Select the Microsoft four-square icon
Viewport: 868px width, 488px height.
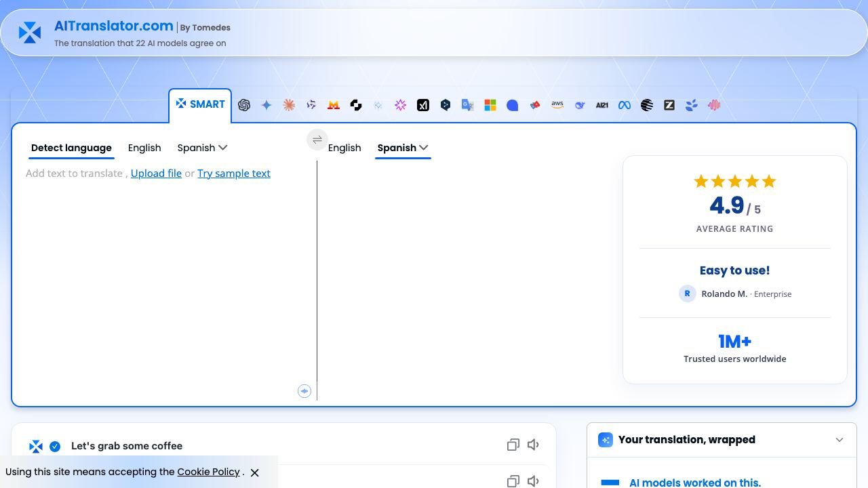[x=490, y=105]
